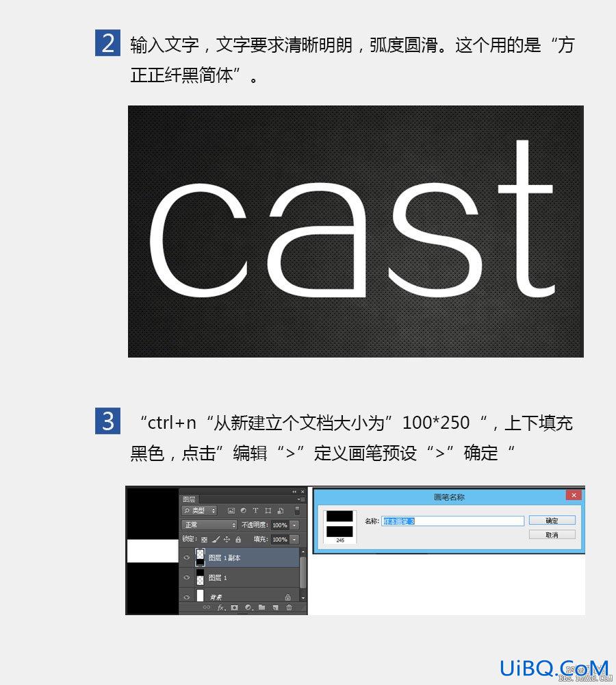
Task: Open the Layers panel flyout menu
Action: (x=301, y=499)
